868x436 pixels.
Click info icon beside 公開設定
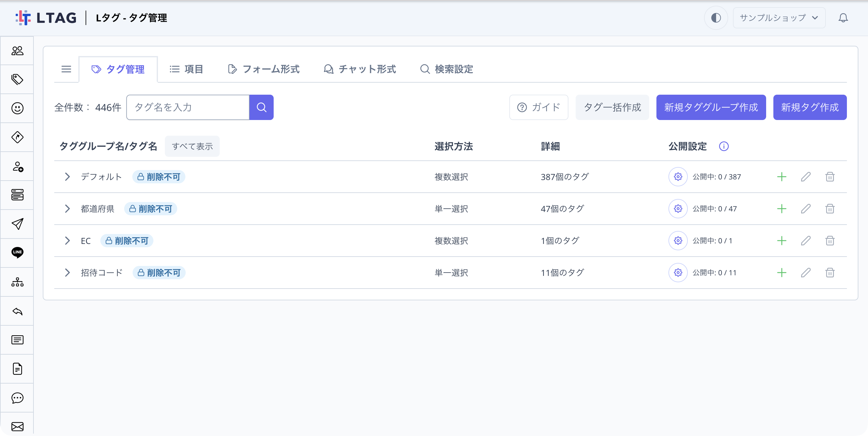click(x=723, y=146)
